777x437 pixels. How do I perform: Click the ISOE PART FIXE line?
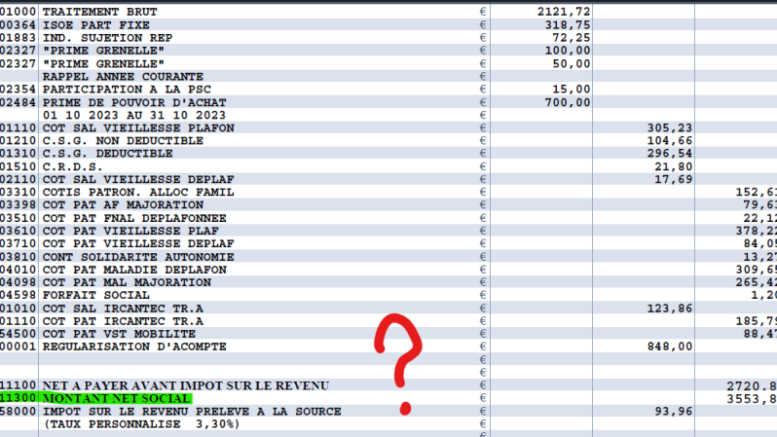coord(95,25)
